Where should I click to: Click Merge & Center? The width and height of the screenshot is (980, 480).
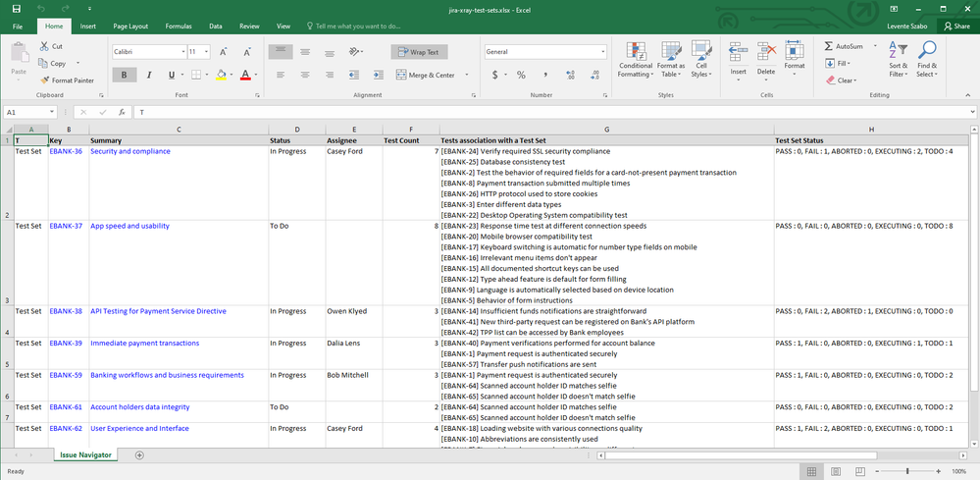pyautogui.click(x=427, y=75)
